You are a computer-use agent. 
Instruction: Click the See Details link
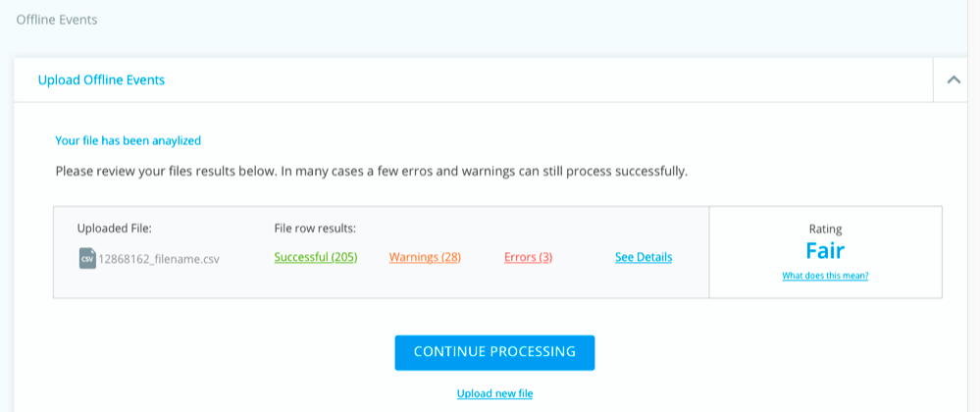click(x=644, y=257)
